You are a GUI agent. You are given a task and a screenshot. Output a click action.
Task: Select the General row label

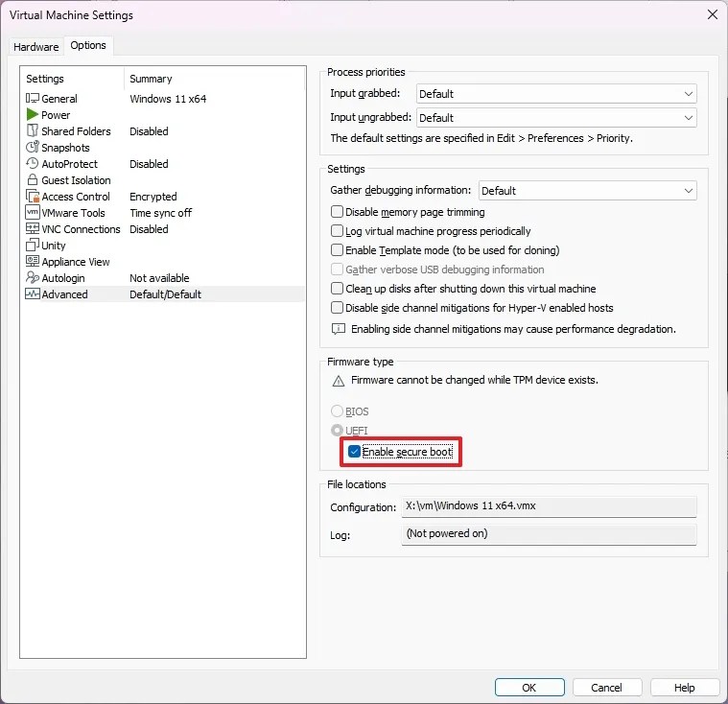59,99
